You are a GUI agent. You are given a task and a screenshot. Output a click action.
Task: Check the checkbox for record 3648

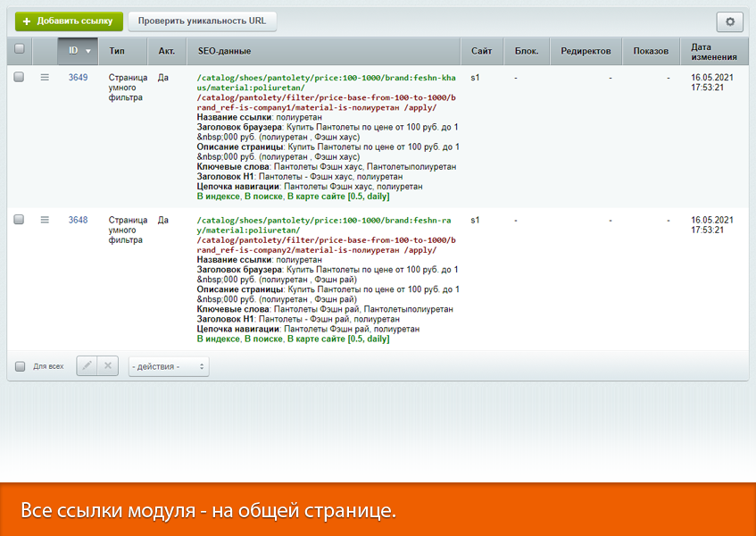pyautogui.click(x=19, y=221)
